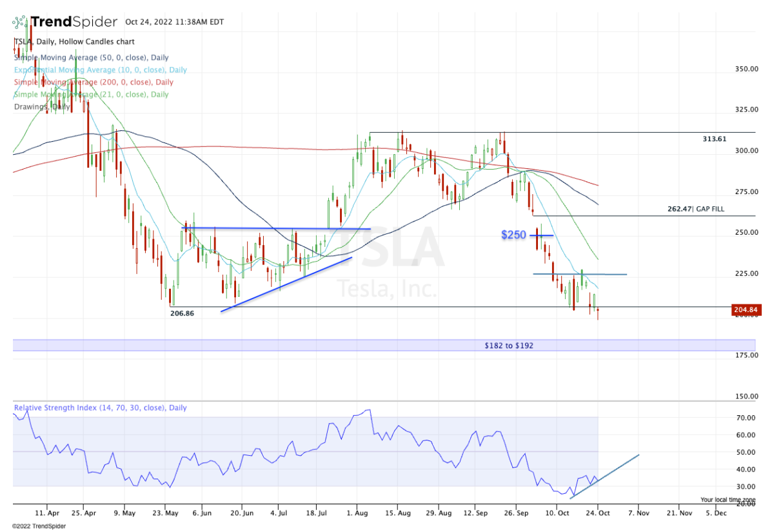Viewport: 774px width, 532px height.
Task: Select the Simple Moving Average (200) legend entry
Action: point(94,82)
